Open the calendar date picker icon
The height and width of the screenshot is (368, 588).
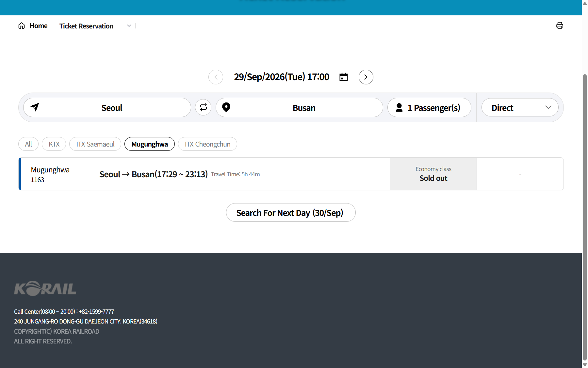[344, 77]
